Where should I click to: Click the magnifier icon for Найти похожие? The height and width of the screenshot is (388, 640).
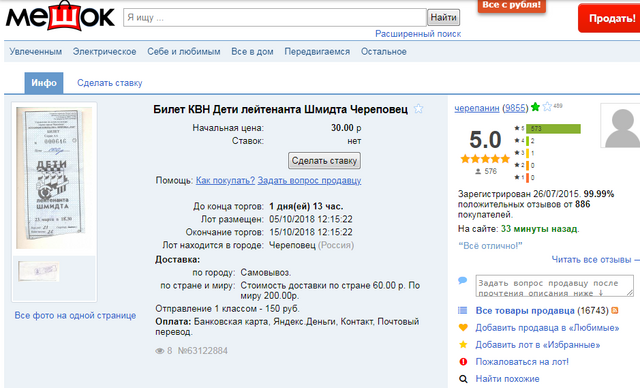[x=463, y=379]
